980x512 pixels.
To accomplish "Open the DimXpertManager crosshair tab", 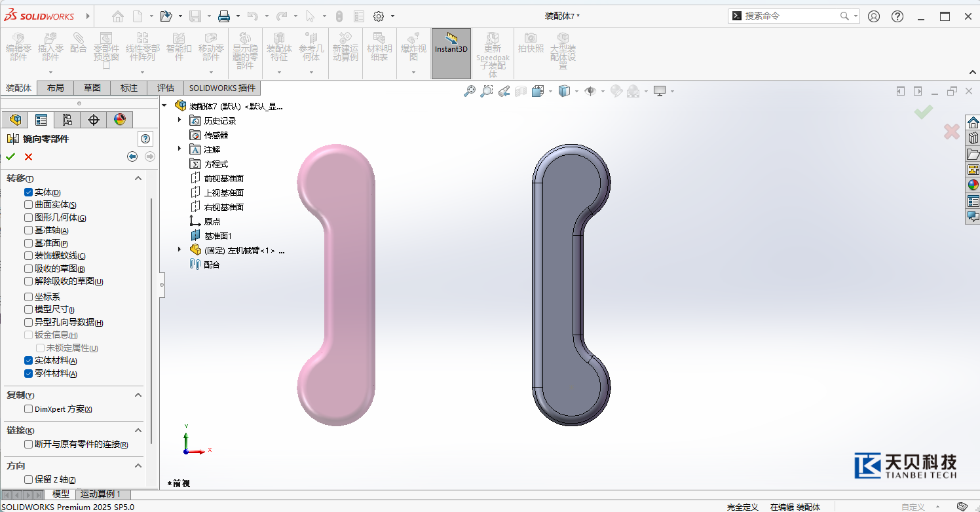I will pos(93,119).
